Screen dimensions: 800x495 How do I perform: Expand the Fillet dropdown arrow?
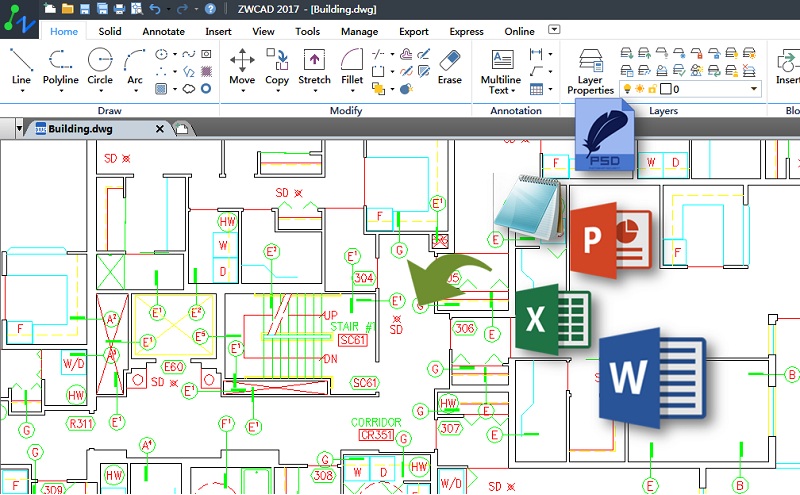(353, 91)
